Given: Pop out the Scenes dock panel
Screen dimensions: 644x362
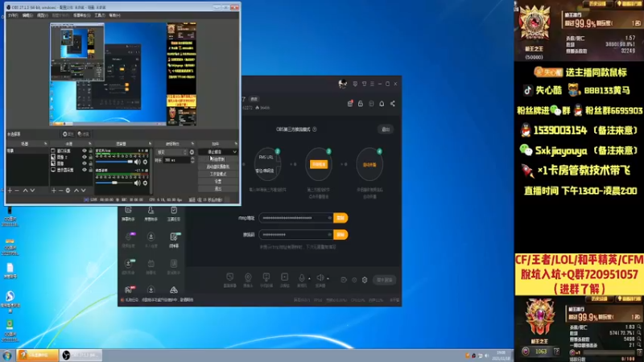Looking at the screenshot, I should (x=46, y=144).
